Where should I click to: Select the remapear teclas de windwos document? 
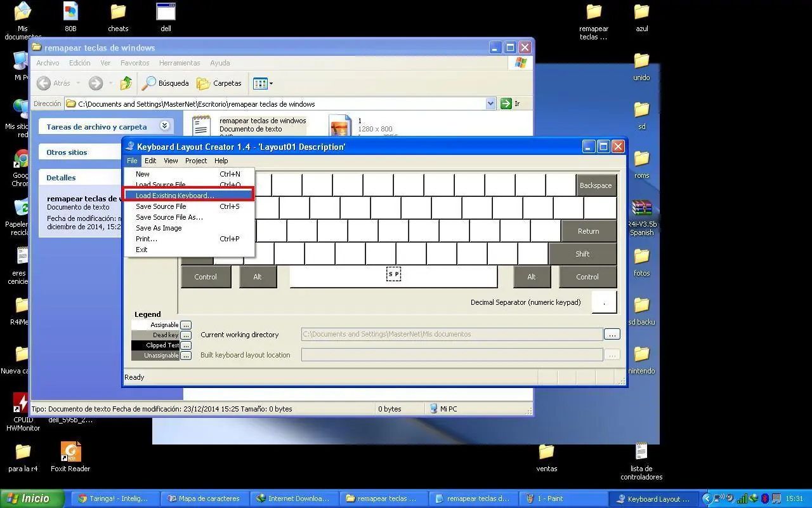point(249,125)
